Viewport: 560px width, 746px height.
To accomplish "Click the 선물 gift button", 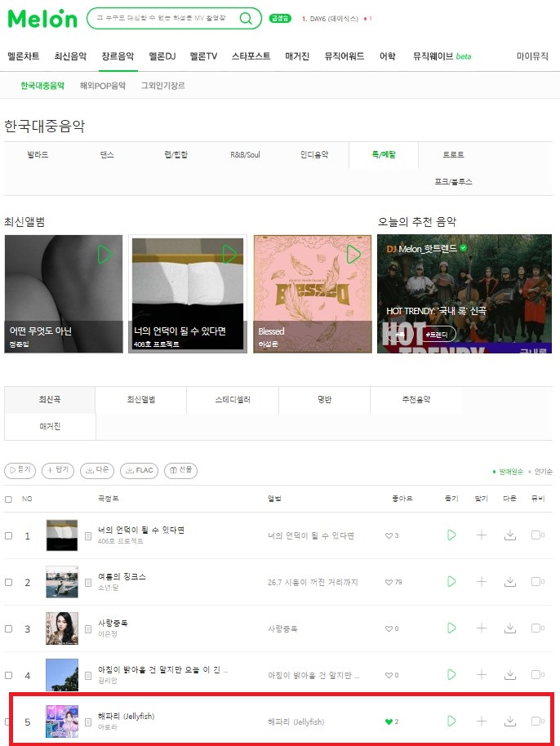I will coord(180,470).
